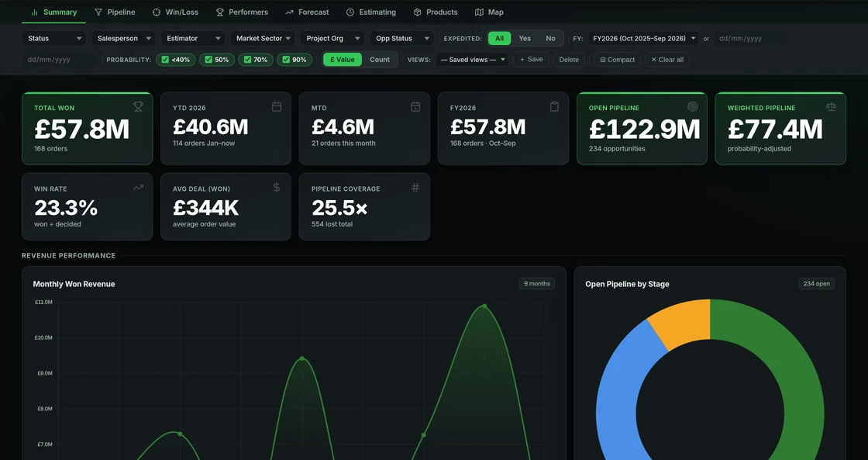868x460 pixels.
Task: Click the £4.6M MTD value
Action: [x=343, y=127]
